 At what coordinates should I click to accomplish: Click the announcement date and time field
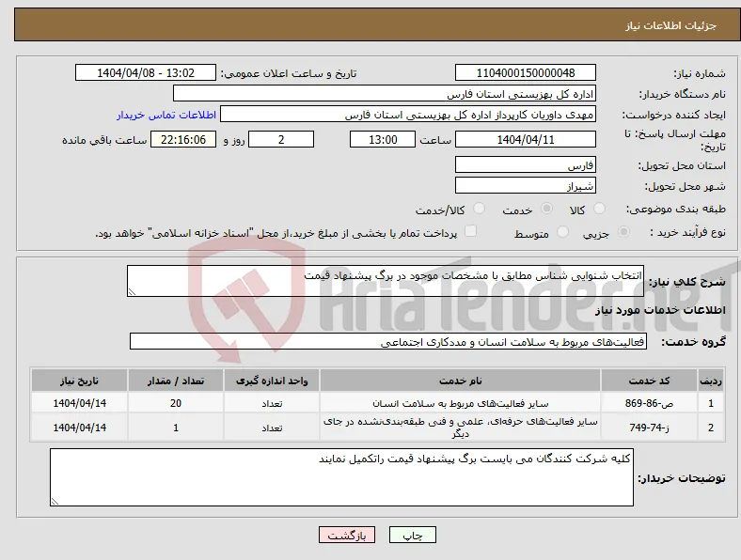(x=146, y=72)
